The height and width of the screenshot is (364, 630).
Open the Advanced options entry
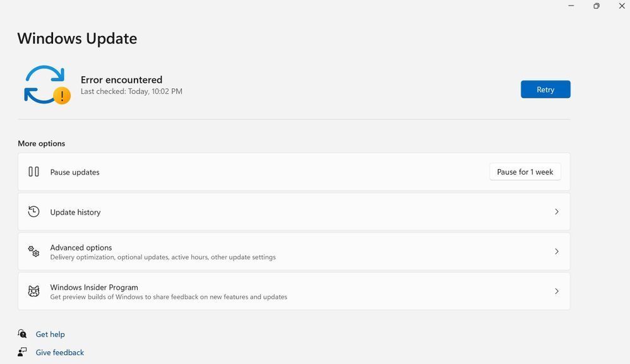pyautogui.click(x=81, y=248)
